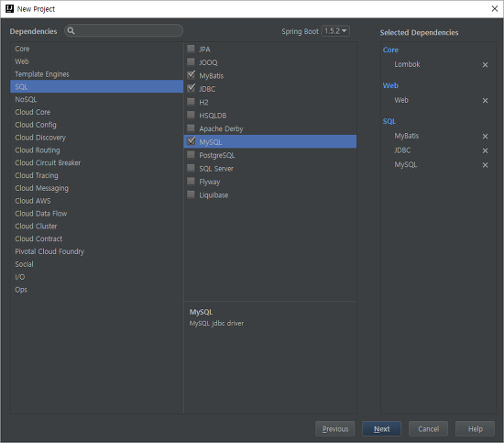Uncheck the JDBC dependency
This screenshot has height=443, width=504.
click(191, 88)
